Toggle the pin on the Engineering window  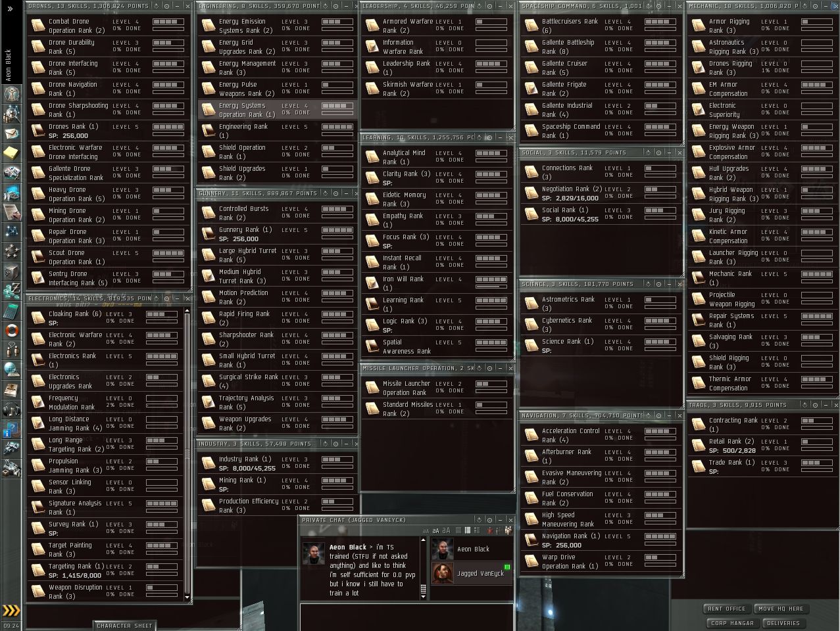tap(336, 6)
